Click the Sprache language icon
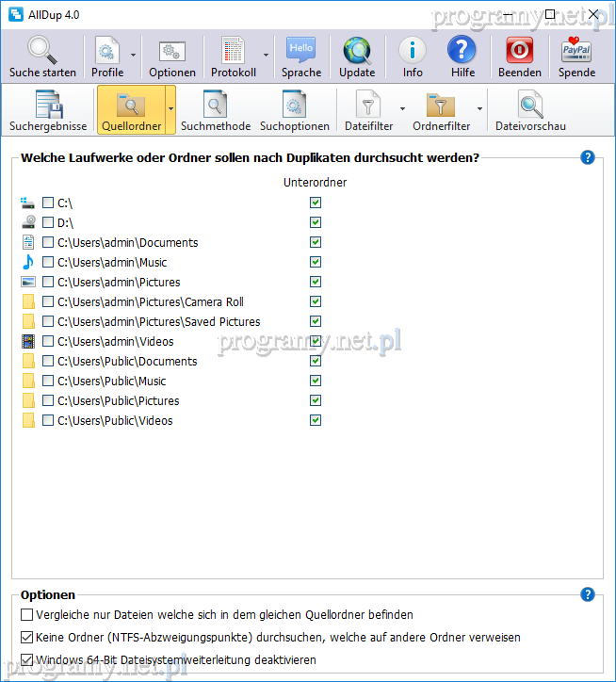Image resolution: width=616 pixels, height=682 pixels. click(x=300, y=57)
